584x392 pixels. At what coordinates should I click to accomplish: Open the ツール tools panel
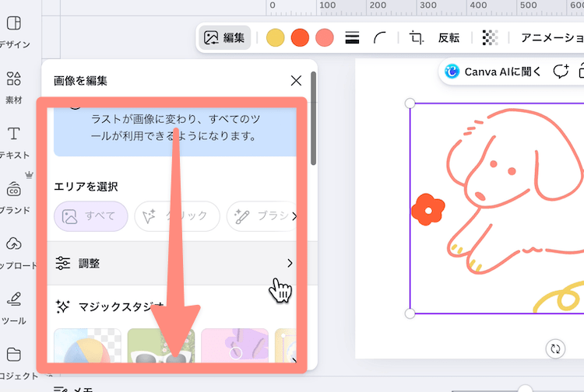(14, 308)
